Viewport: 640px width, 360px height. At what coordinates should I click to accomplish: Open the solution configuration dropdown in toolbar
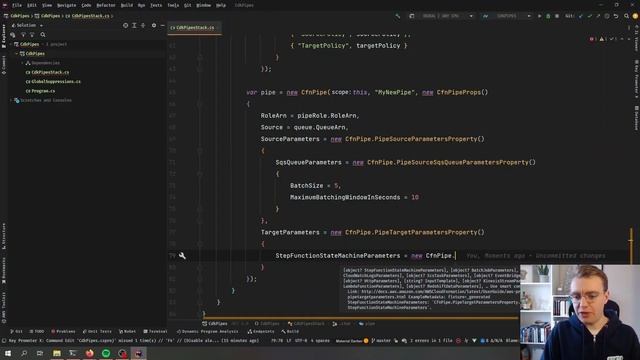point(446,16)
